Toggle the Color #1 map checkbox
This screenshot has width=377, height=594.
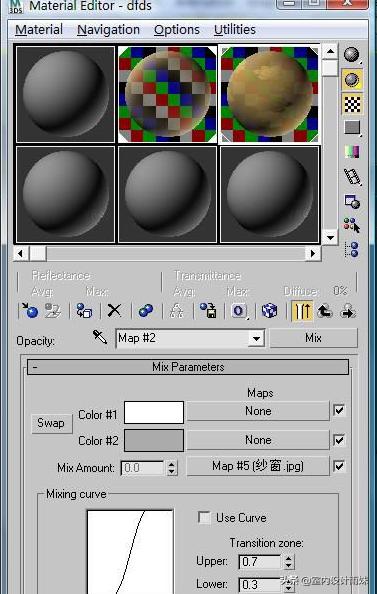(x=339, y=410)
